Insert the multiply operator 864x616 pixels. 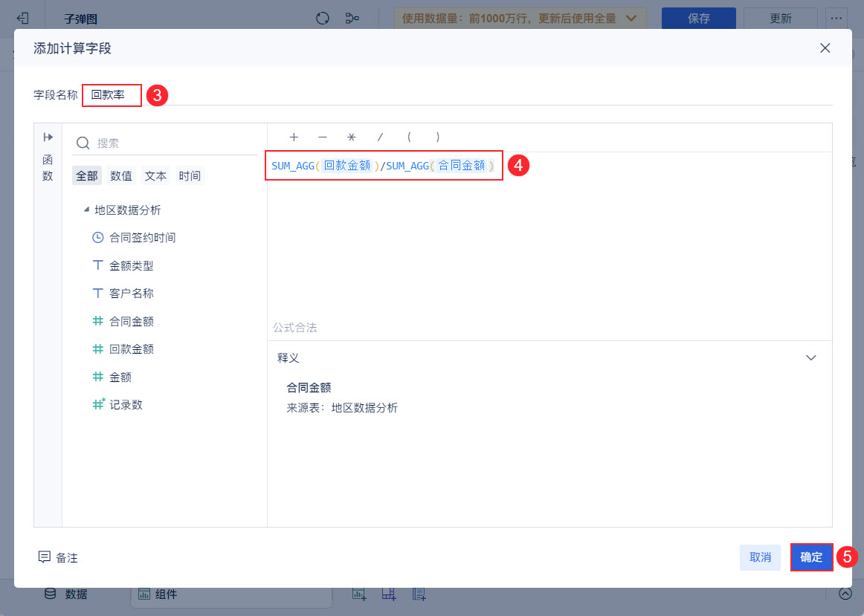point(352,137)
